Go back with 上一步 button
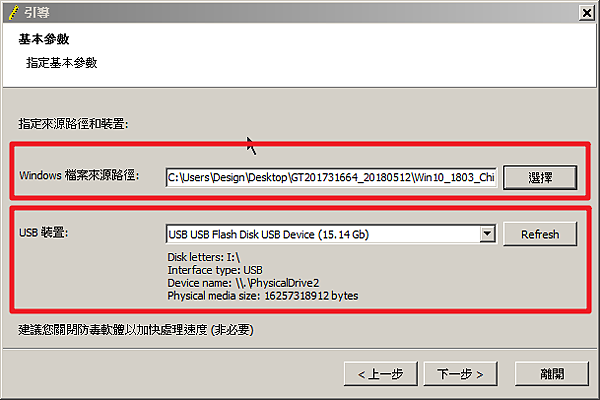This screenshot has width=600, height=400. 381,374
